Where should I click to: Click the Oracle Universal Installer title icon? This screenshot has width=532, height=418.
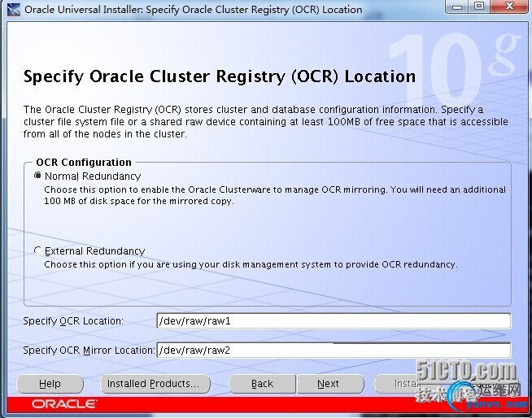click(x=14, y=9)
